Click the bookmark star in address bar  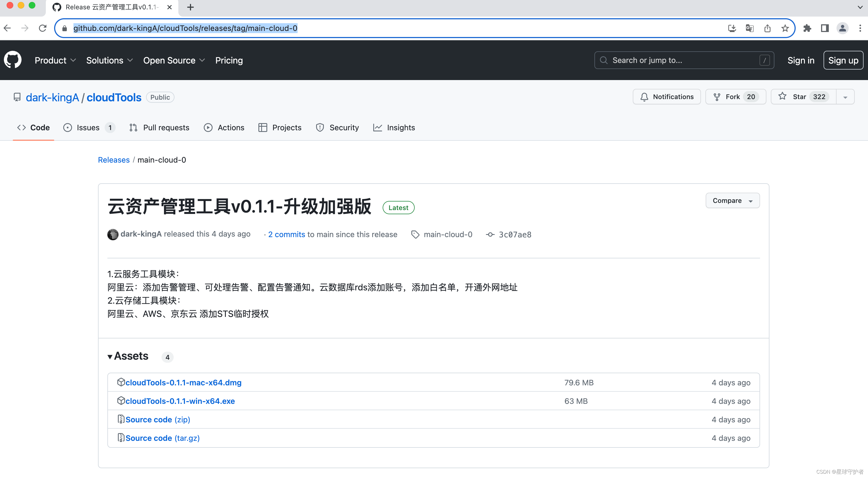785,28
